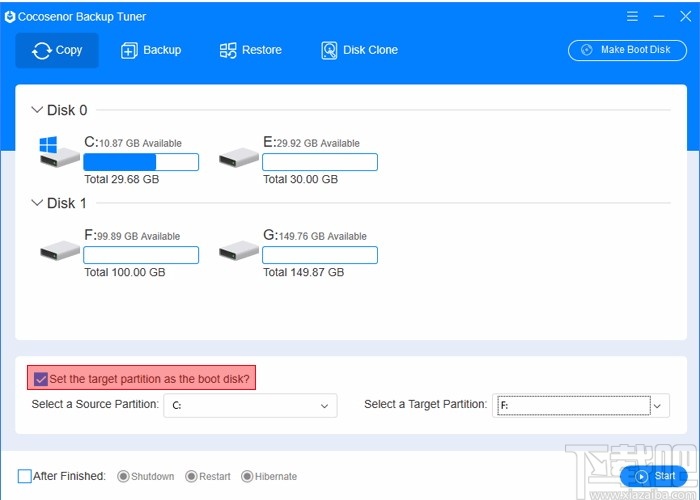This screenshot has width=700, height=500.
Task: Select the F: drive icon
Action: (x=60, y=250)
